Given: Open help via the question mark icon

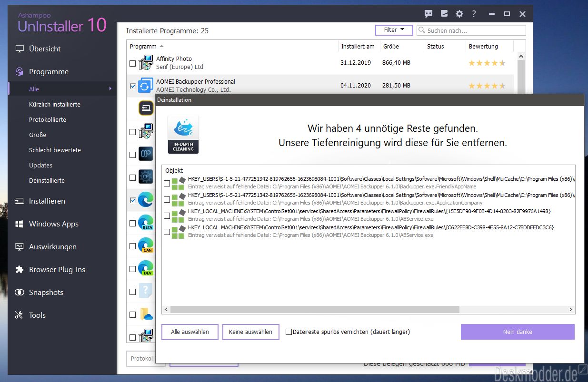Looking at the screenshot, I should (x=474, y=14).
